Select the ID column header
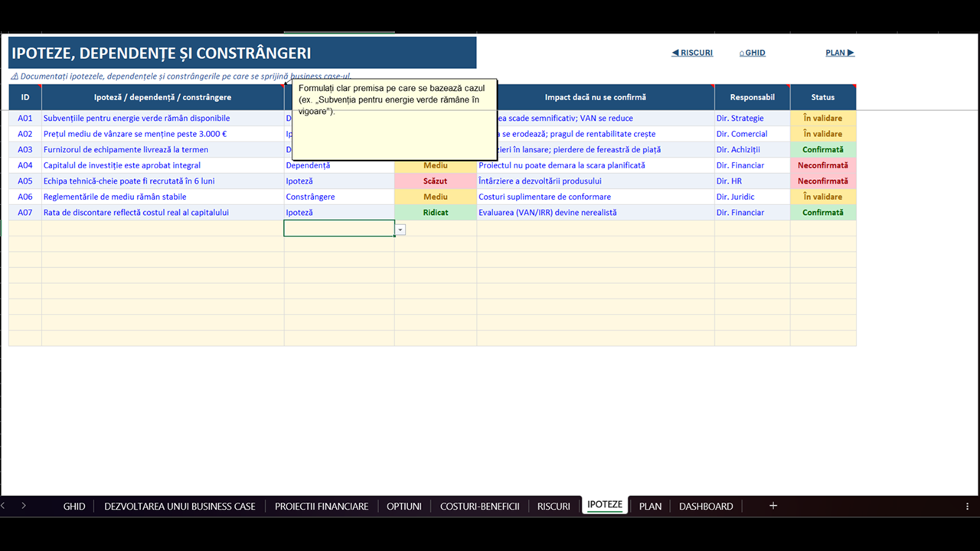This screenshot has width=980, height=551. [x=25, y=97]
